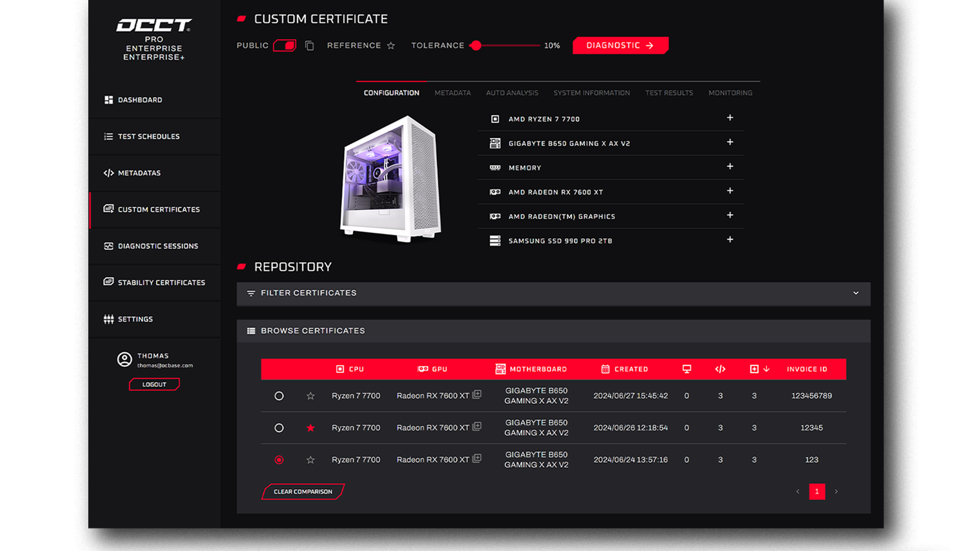This screenshot has width=980, height=551.
Task: Click the OCCT logo
Action: click(154, 25)
